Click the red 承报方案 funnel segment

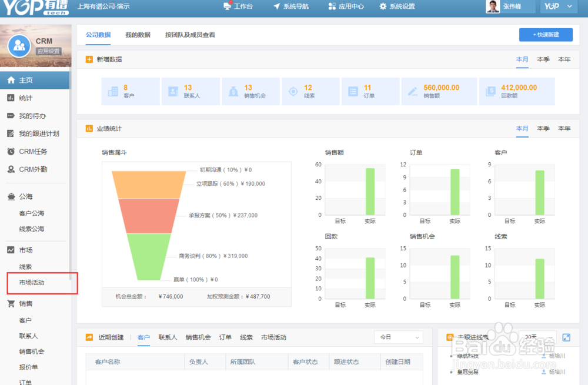[149, 216]
